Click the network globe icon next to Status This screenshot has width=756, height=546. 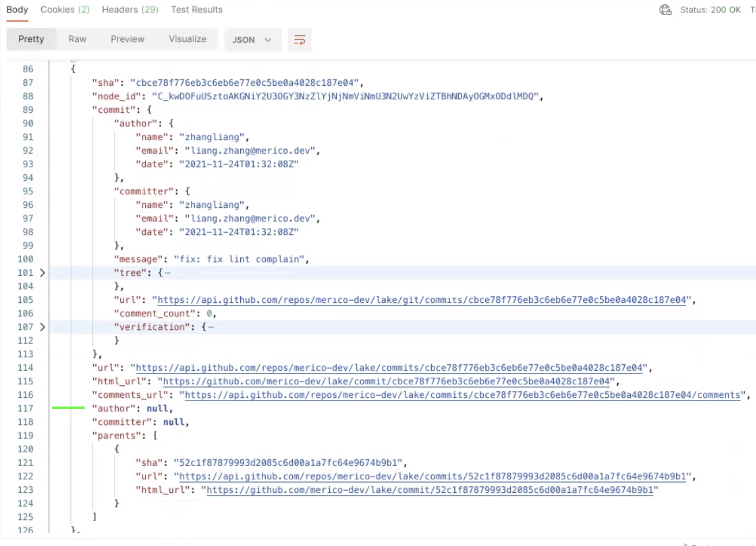pyautogui.click(x=665, y=10)
